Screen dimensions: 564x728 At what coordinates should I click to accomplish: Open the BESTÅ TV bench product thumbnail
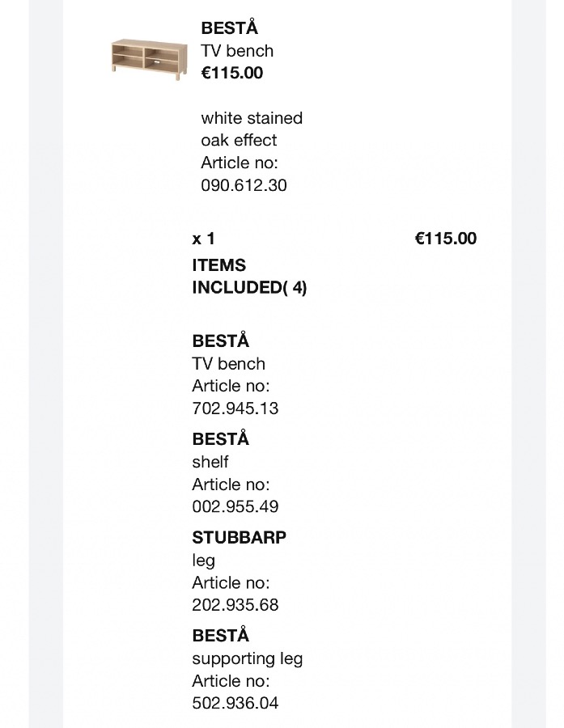(x=149, y=59)
